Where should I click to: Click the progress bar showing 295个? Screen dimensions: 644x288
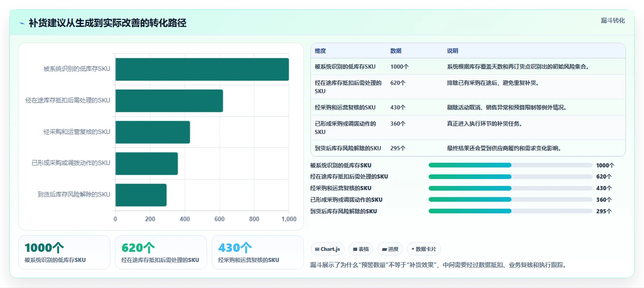point(511,211)
